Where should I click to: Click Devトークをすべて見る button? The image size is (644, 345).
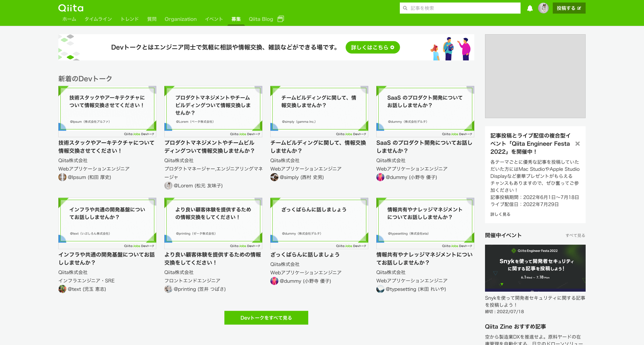coord(266,318)
